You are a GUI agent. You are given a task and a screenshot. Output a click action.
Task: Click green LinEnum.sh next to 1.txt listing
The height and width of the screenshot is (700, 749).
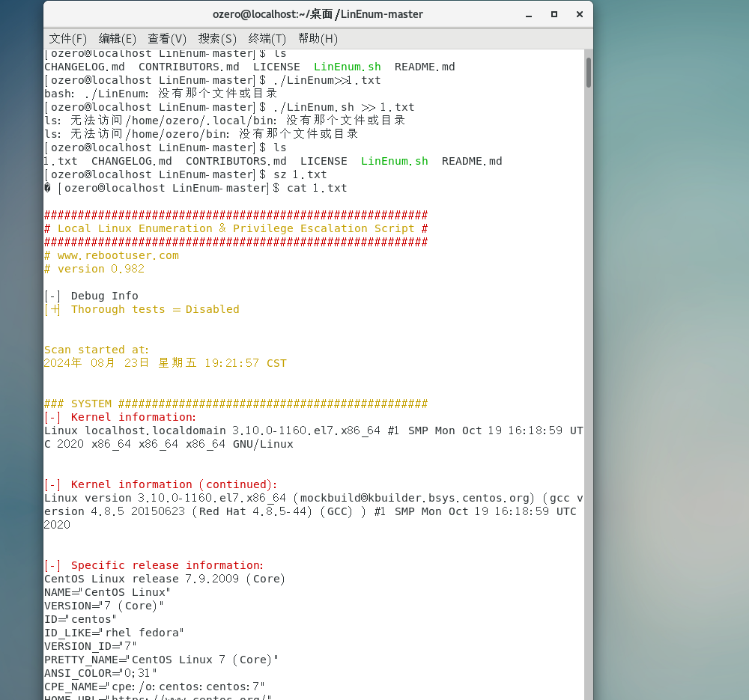coord(394,161)
